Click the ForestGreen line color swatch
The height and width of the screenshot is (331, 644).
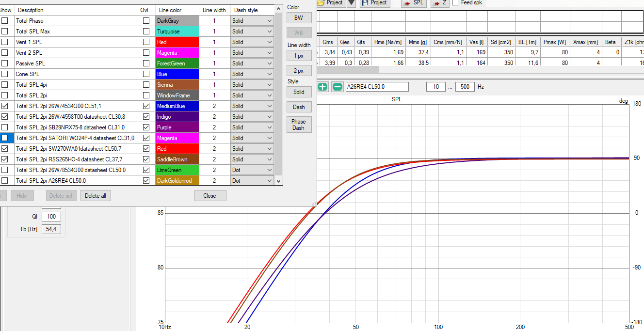[177, 63]
